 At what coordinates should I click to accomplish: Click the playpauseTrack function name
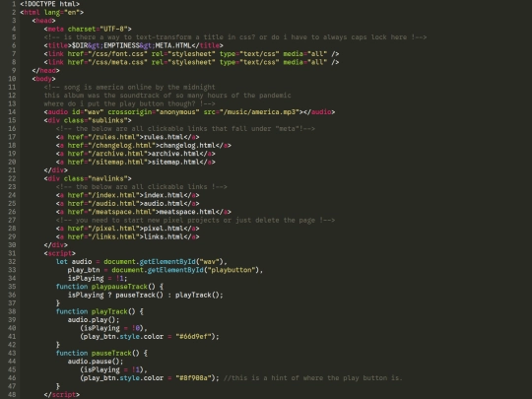pyautogui.click(x=119, y=287)
